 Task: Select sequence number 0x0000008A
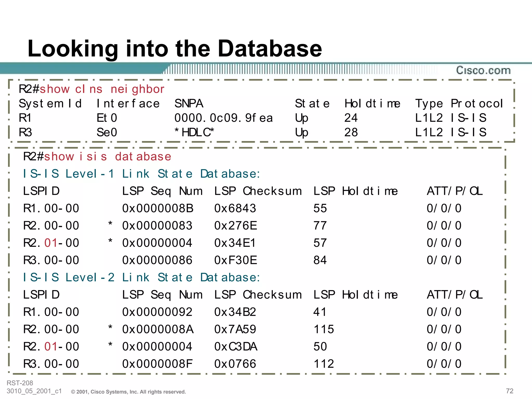coord(158,329)
